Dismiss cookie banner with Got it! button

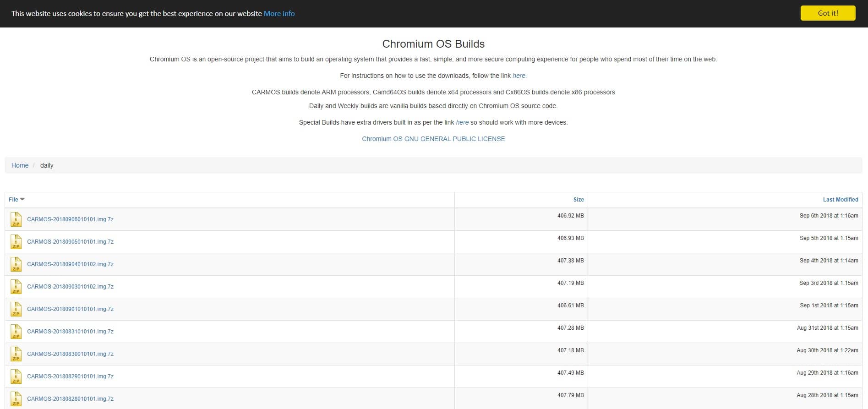828,13
